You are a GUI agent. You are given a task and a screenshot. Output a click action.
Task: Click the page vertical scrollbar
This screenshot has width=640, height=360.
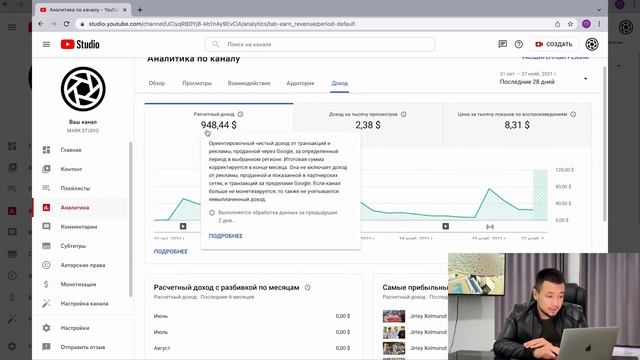[x=604, y=143]
